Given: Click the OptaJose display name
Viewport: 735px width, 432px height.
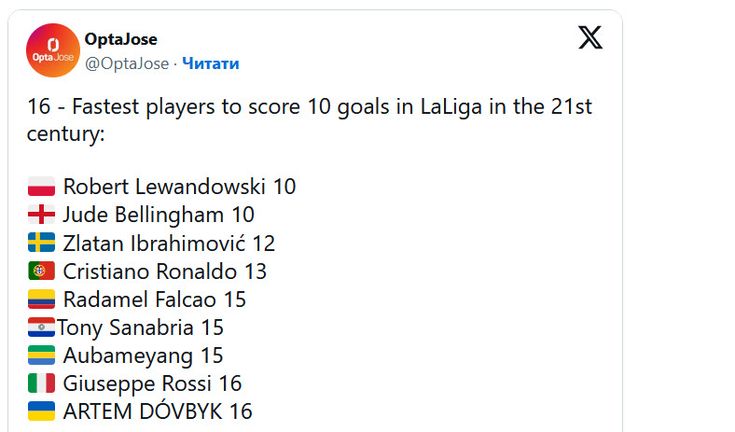Looking at the screenshot, I should (121, 39).
